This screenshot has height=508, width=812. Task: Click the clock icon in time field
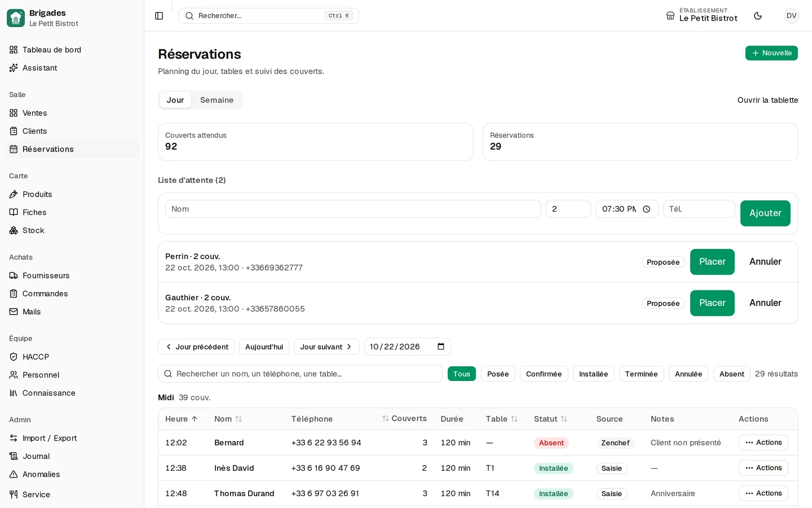pyautogui.click(x=646, y=209)
